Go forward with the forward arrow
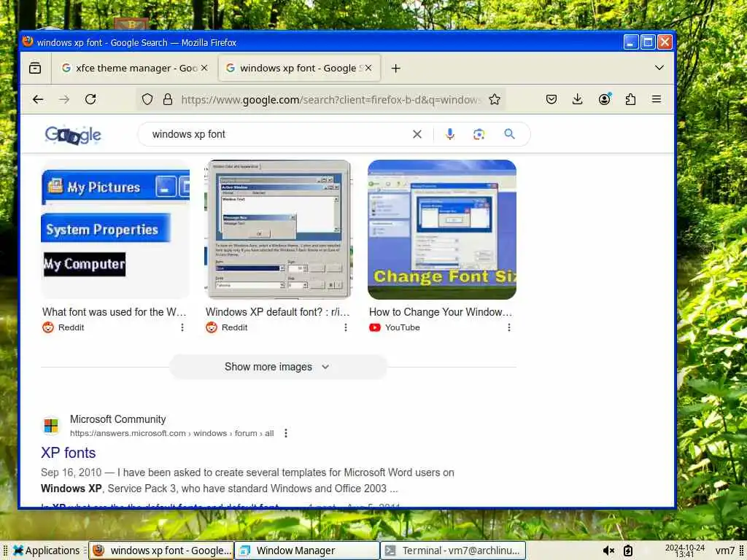Screen dimensions: 747x560 [x=64, y=99]
